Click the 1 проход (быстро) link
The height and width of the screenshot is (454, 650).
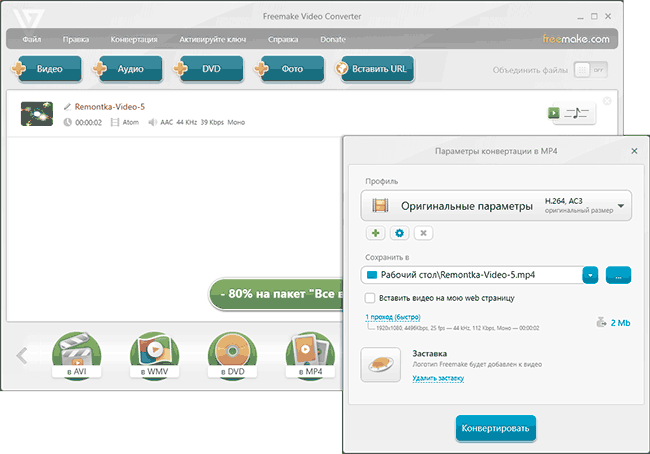pos(393,317)
